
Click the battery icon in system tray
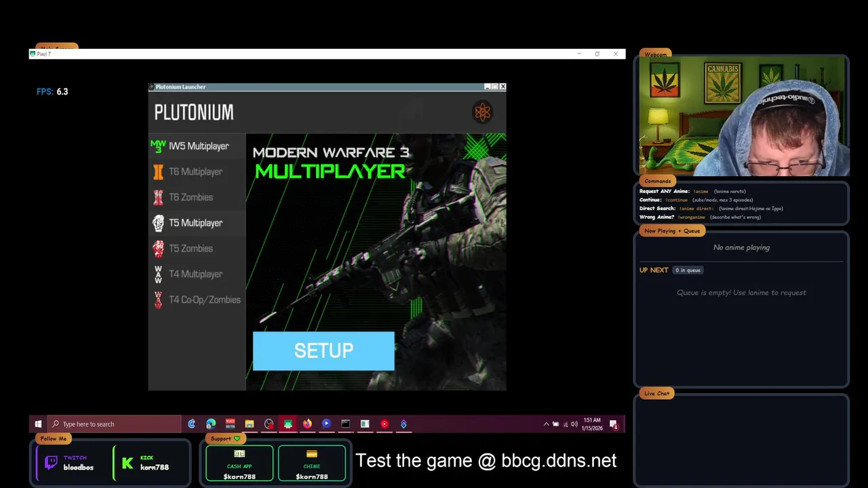tap(556, 424)
